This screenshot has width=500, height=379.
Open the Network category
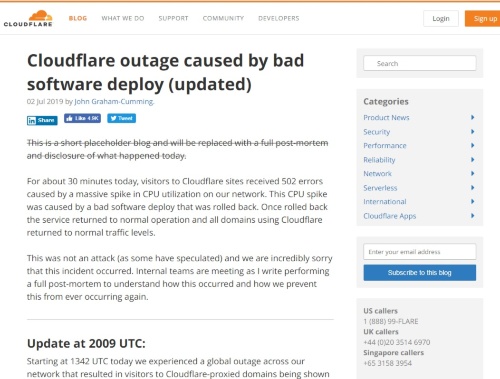tap(378, 174)
